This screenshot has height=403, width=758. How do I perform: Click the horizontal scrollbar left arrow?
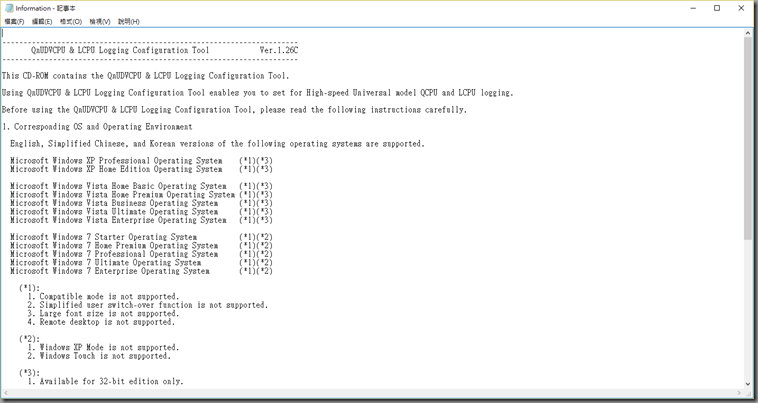click(x=5, y=393)
